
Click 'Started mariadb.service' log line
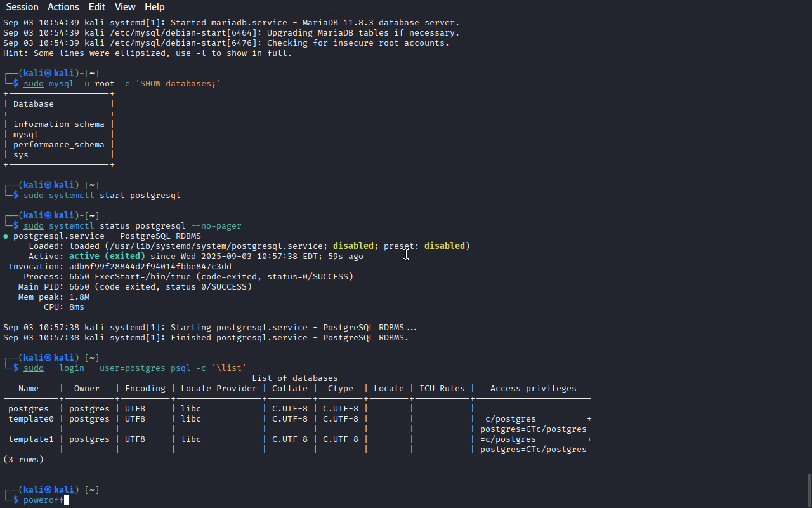(232, 23)
